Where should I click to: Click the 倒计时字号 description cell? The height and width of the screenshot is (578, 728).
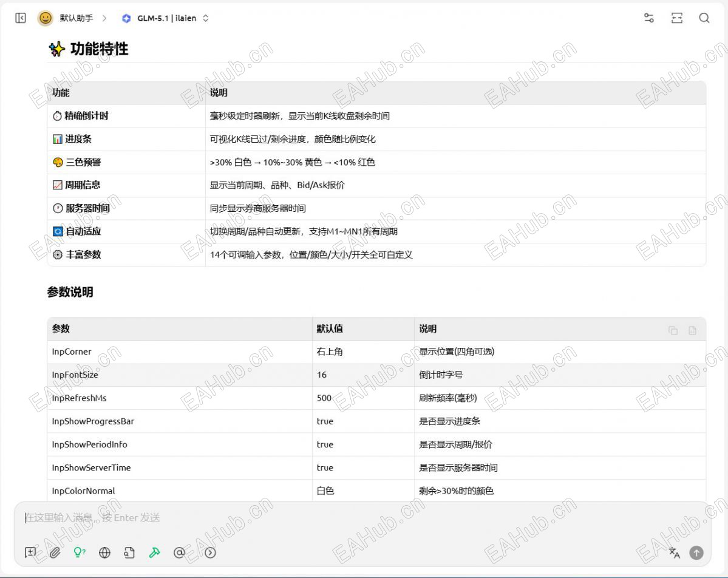click(560, 375)
